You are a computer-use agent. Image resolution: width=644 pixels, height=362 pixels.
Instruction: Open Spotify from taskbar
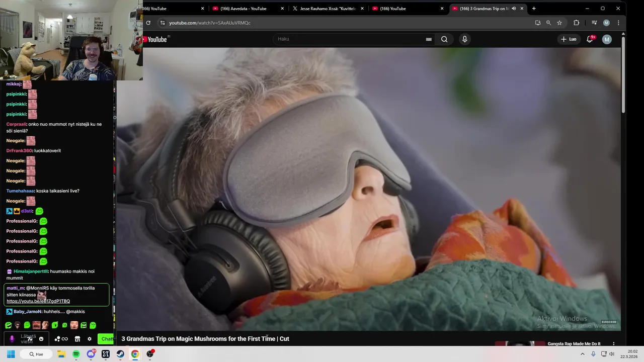(76, 354)
